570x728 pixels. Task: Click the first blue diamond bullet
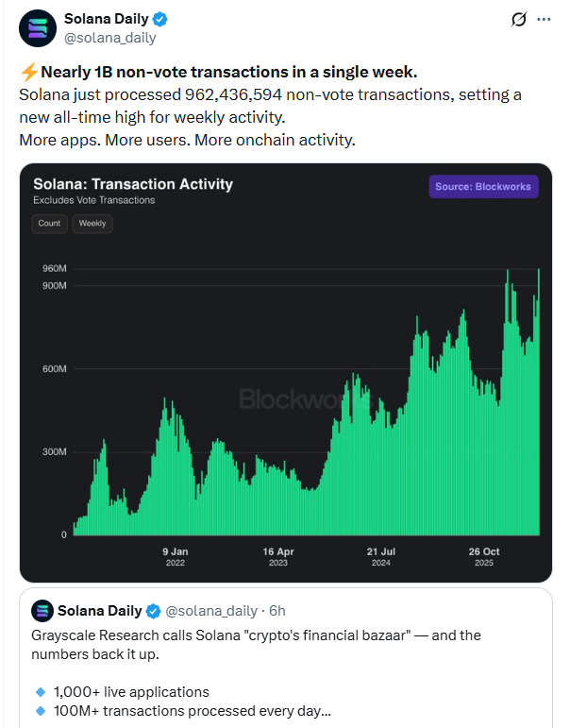(x=41, y=692)
